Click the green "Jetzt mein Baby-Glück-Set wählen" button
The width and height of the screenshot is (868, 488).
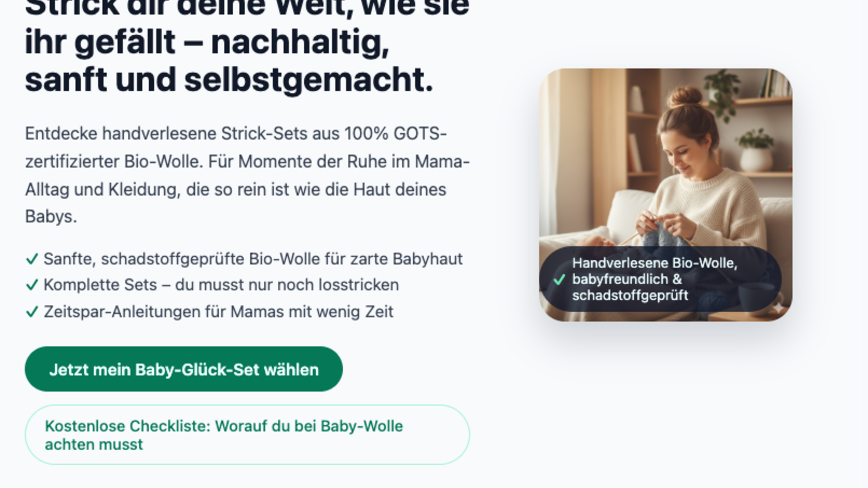tap(184, 369)
